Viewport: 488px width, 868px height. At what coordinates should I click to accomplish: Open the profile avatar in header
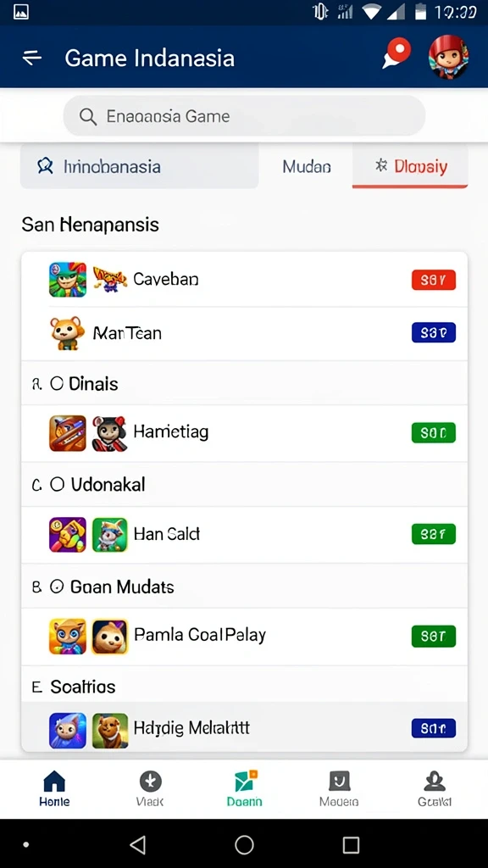point(448,57)
